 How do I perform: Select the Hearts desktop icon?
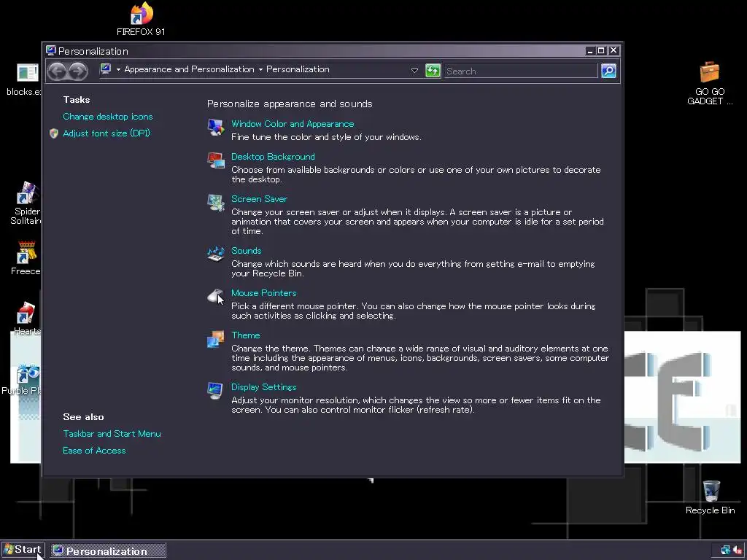click(27, 318)
